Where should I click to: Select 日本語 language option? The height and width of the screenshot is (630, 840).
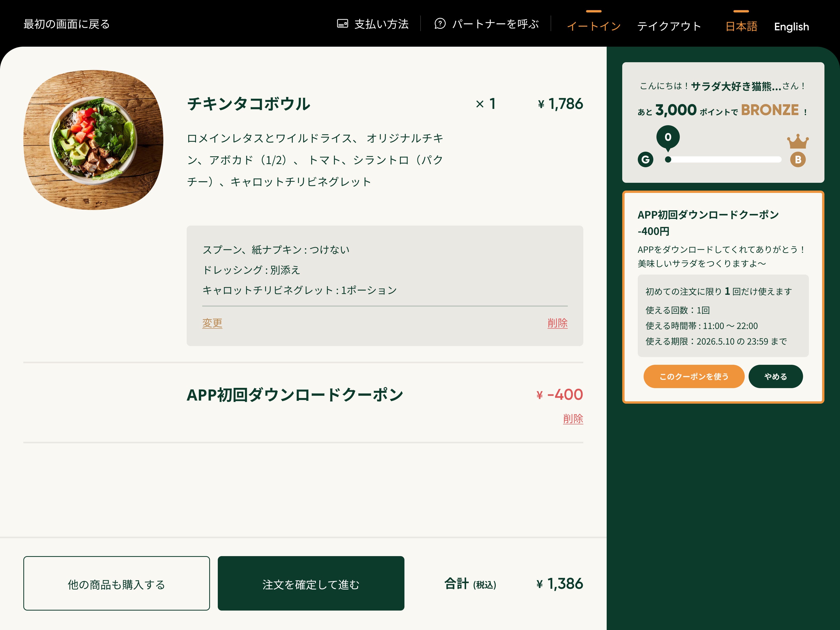pyautogui.click(x=741, y=26)
